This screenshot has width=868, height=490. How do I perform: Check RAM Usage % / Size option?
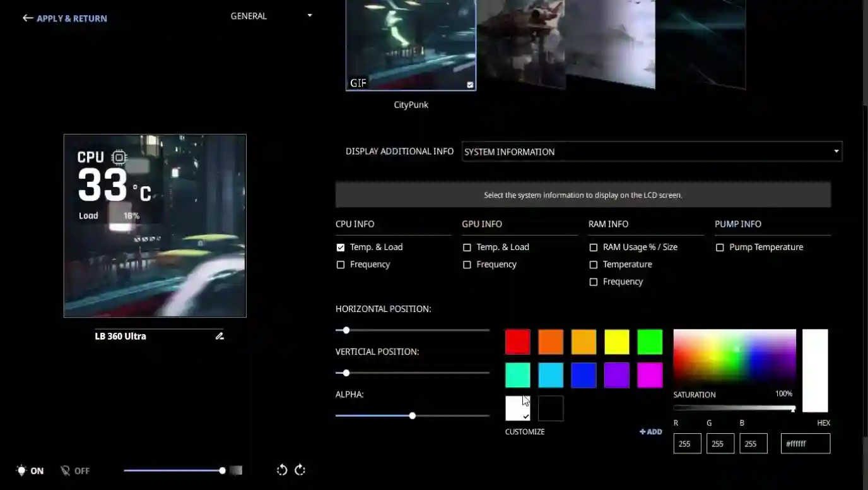[594, 247]
